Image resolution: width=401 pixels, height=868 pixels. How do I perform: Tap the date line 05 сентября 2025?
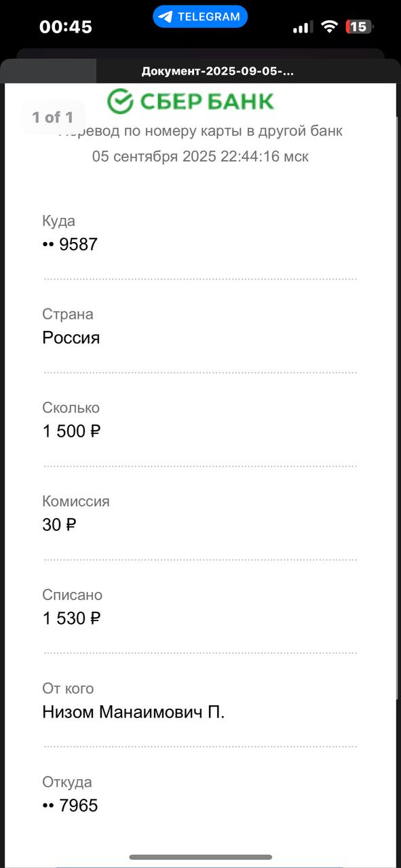coord(200,157)
